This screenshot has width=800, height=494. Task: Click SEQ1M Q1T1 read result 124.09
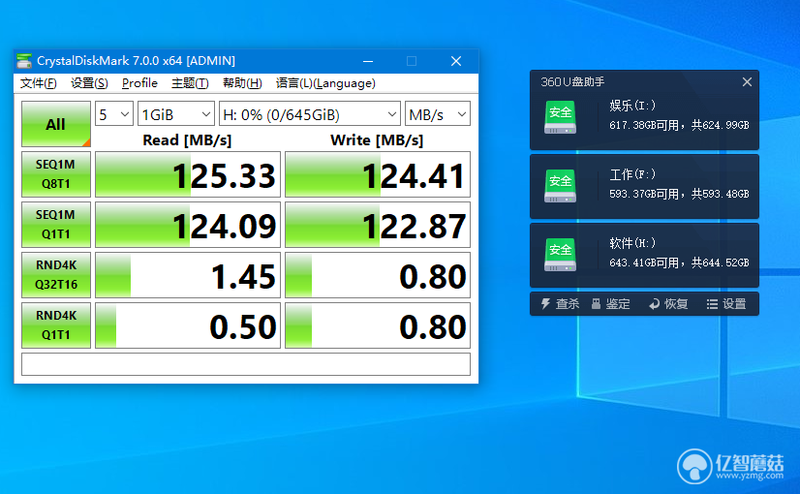coord(188,225)
